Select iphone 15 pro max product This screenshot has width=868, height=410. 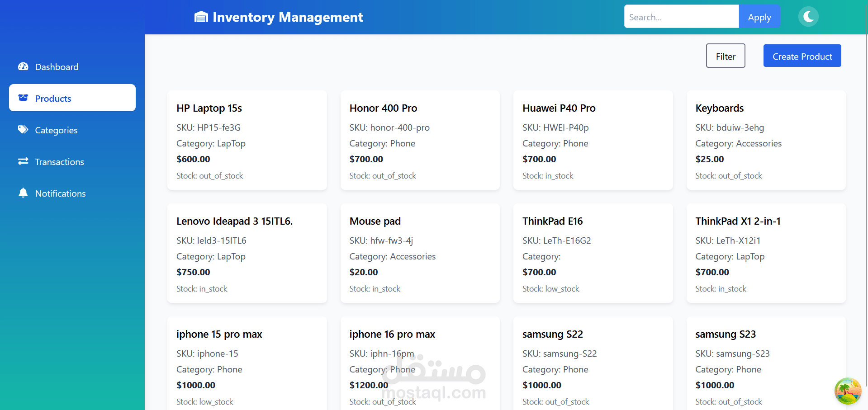pos(247,363)
